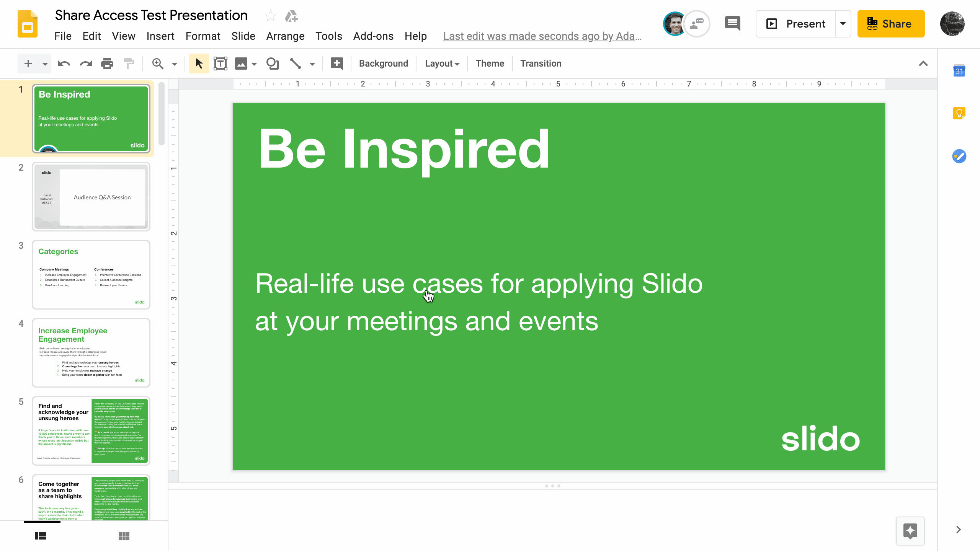Select slide 6 Come together thumbnail

(91, 497)
